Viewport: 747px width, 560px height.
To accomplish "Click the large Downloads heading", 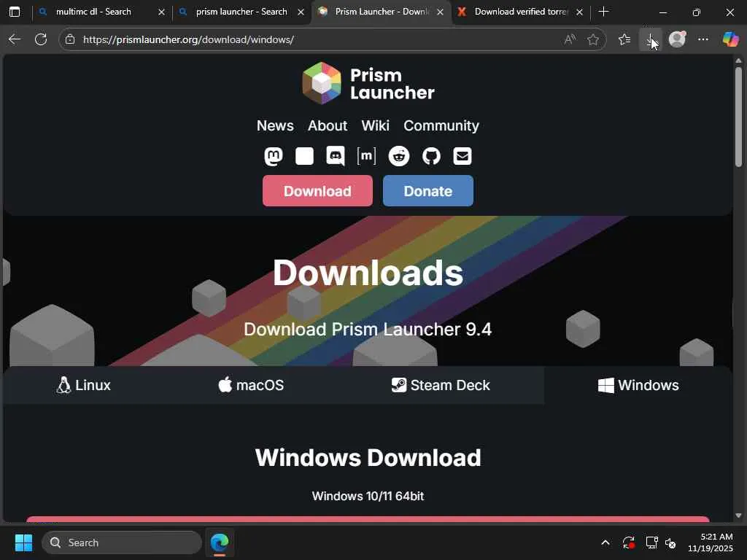I will (368, 273).
